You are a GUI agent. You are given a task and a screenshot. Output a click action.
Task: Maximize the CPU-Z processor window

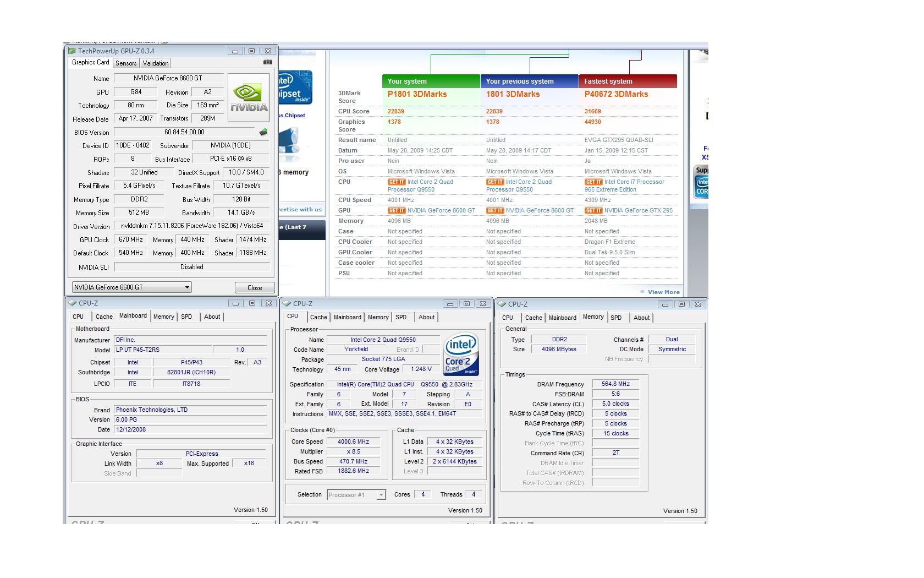[x=466, y=303]
